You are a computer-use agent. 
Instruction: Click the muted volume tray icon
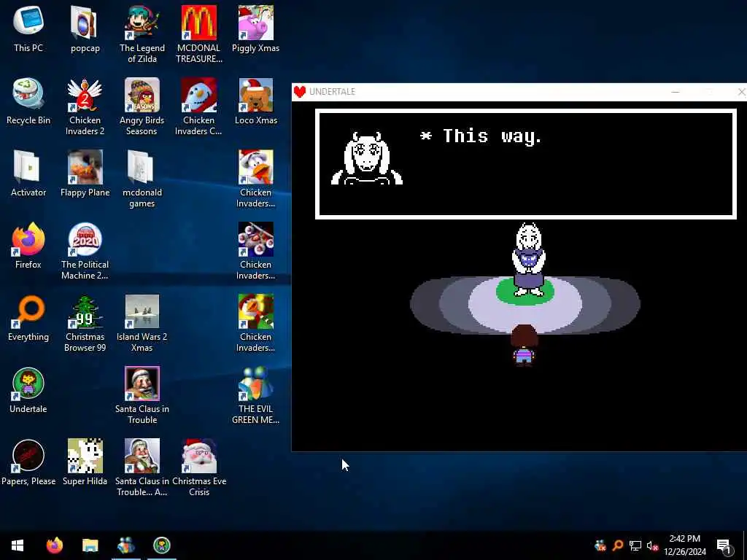click(x=652, y=545)
